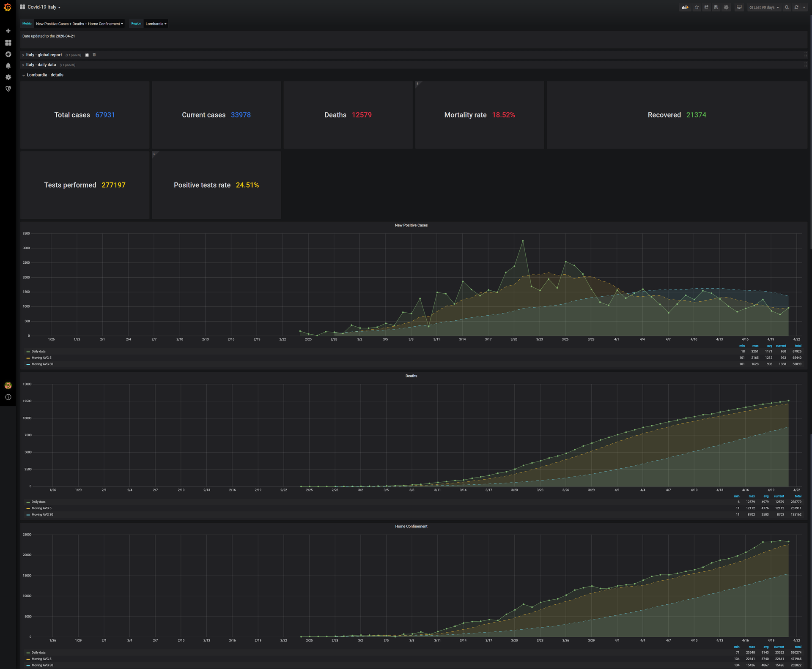The width and height of the screenshot is (812, 669).
Task: Toggle Moving AVG 30 in Home Confinement legend
Action: point(42,665)
